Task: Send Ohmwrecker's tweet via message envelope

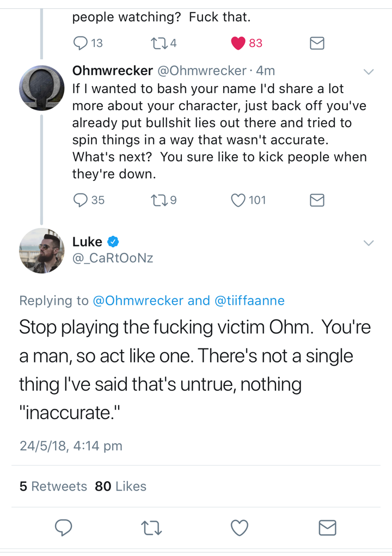Action: pyautogui.click(x=317, y=200)
